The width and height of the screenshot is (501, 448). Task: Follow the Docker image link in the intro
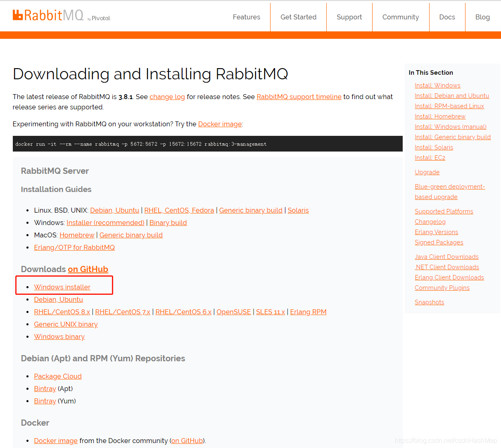pos(220,124)
